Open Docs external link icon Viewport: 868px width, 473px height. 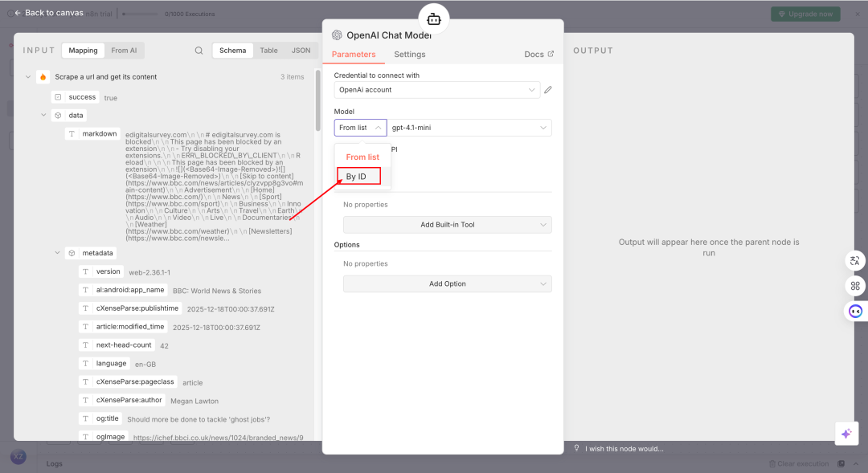[x=551, y=54]
